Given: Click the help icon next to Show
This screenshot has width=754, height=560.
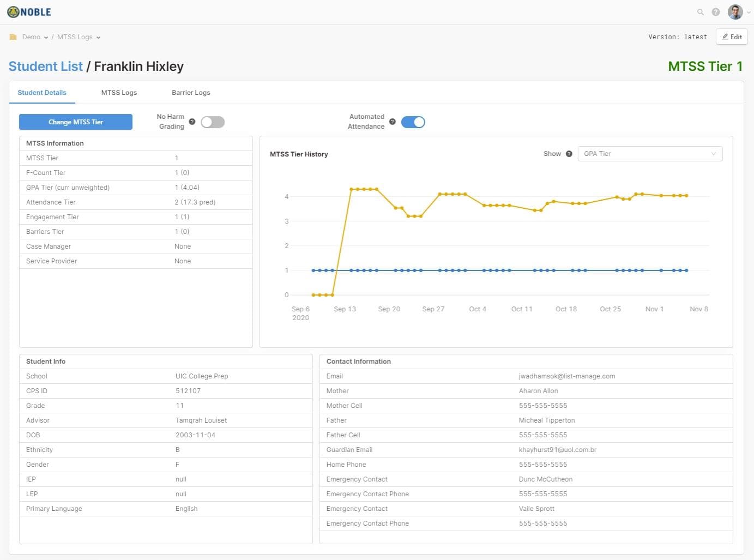Looking at the screenshot, I should 569,154.
